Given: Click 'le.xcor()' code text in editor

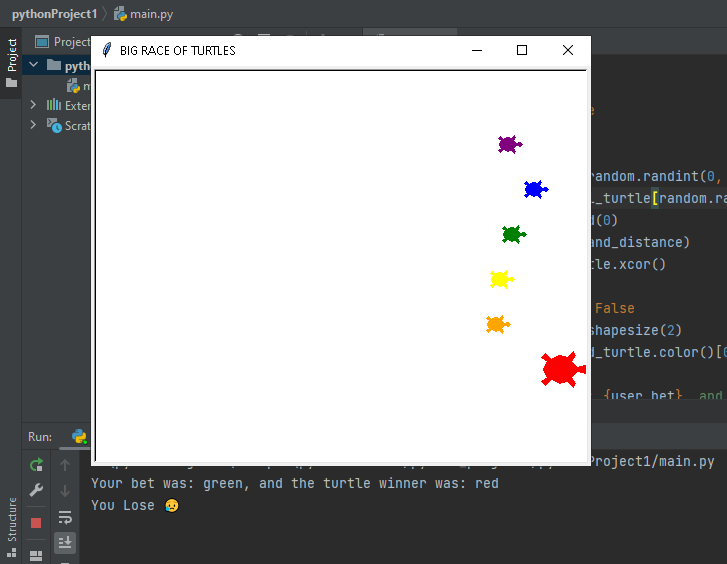Looking at the screenshot, I should 629,264.
